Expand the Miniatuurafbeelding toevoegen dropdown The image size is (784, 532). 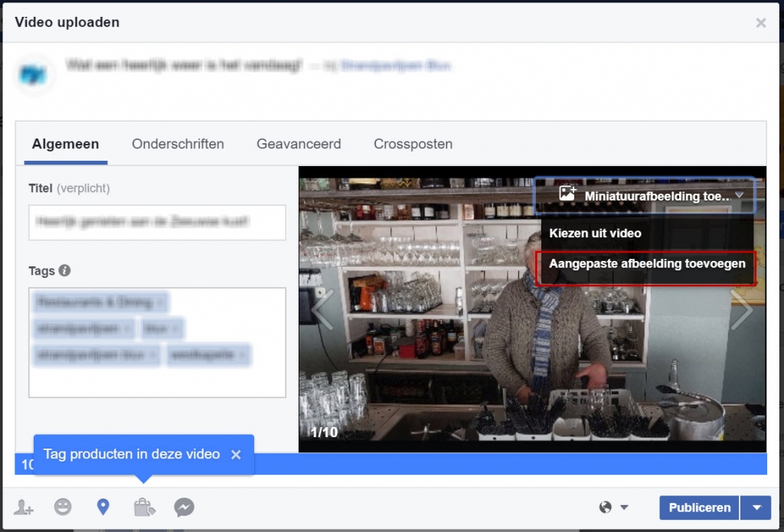(738, 195)
